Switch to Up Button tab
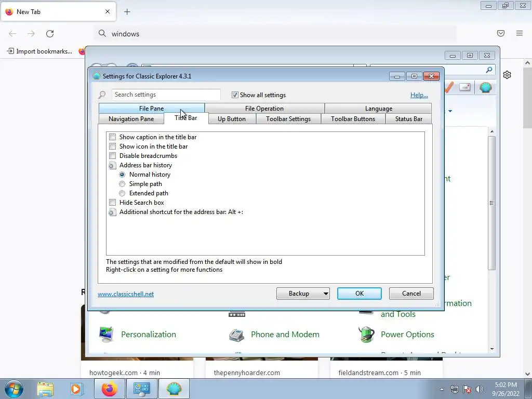The width and height of the screenshot is (532, 399). [x=232, y=119]
